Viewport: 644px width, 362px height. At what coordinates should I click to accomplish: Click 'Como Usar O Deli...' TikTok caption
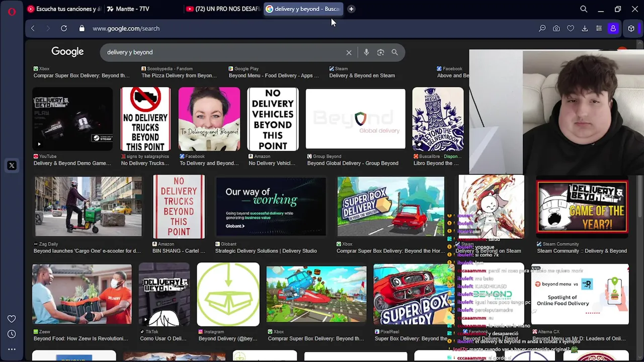point(163,338)
